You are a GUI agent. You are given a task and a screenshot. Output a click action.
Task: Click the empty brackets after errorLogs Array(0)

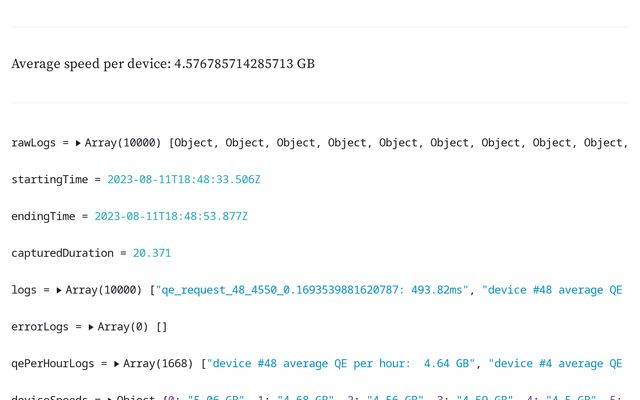pos(161,327)
